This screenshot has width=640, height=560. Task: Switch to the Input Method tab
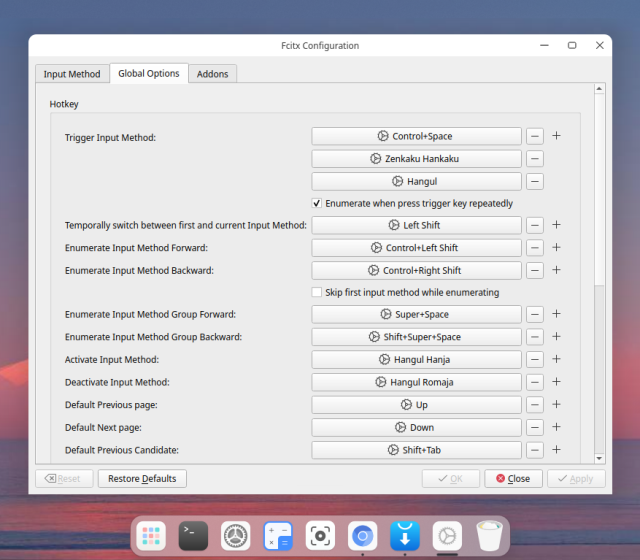(x=72, y=74)
